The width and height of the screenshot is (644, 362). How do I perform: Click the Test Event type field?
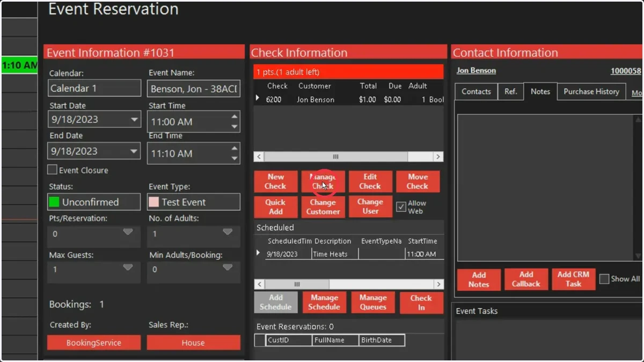194,202
